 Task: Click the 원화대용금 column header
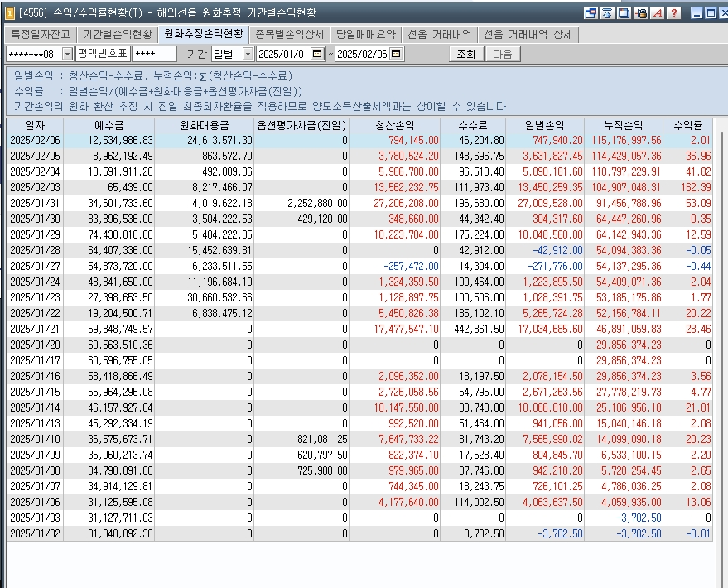[205, 125]
